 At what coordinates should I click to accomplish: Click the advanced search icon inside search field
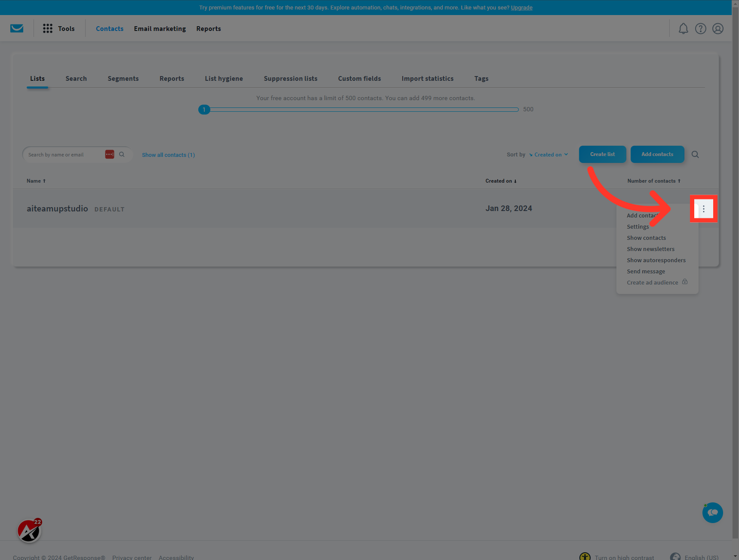[x=110, y=154]
